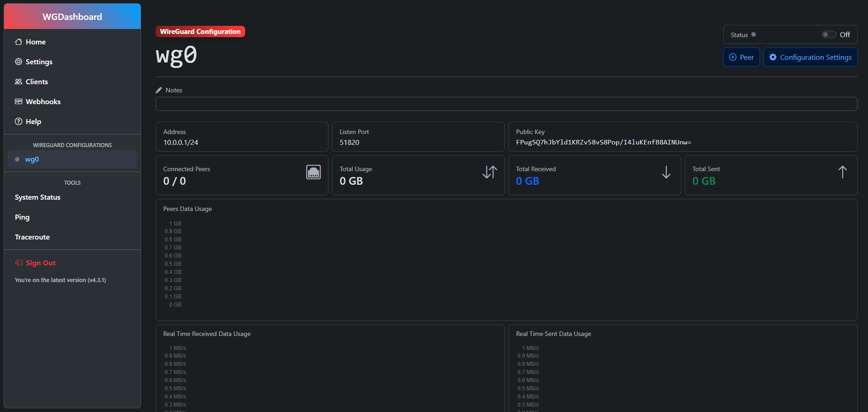Viewport: 868px width, 412px height.
Task: Click the Connected Peers ethernet icon
Action: coord(313,172)
